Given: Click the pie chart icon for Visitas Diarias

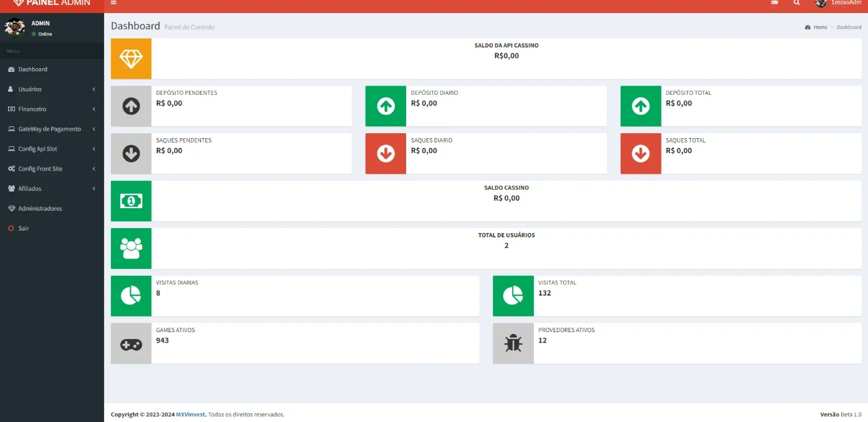Looking at the screenshot, I should (131, 296).
